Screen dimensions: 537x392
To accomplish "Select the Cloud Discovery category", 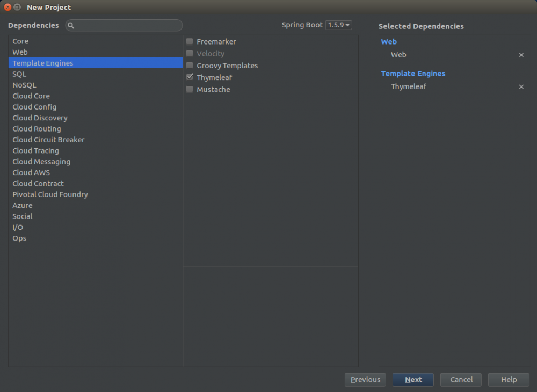I will [40, 118].
